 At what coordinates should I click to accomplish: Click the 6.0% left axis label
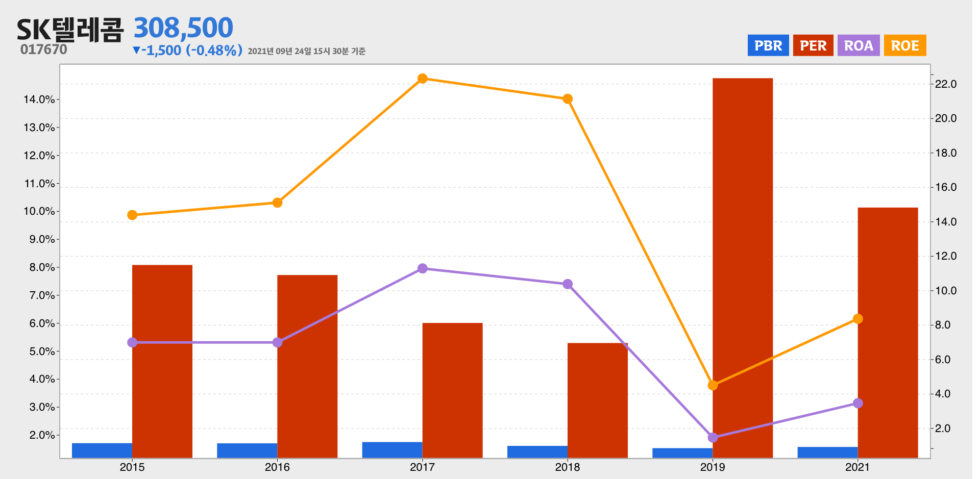point(42,323)
